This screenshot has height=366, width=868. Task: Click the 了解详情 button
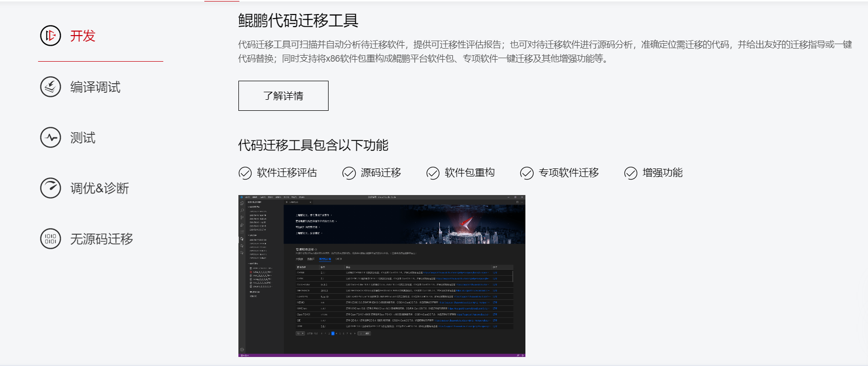click(x=283, y=96)
